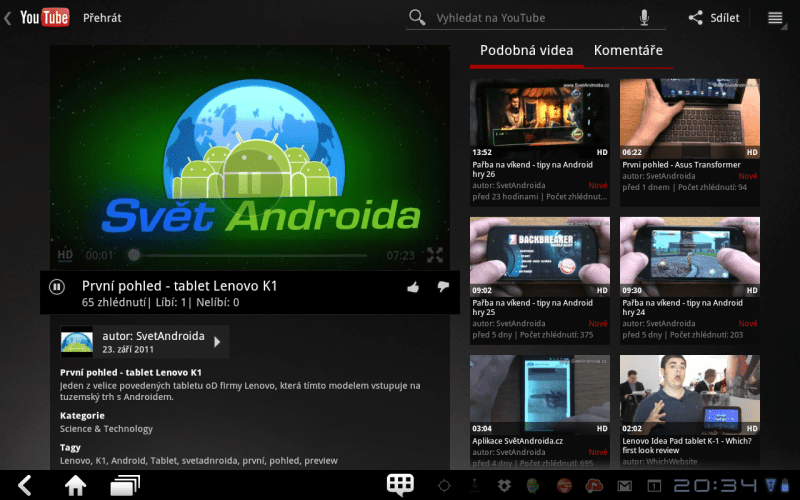
Task: Open thumbnail for Pařba na víkend hry 26
Action: point(540,118)
